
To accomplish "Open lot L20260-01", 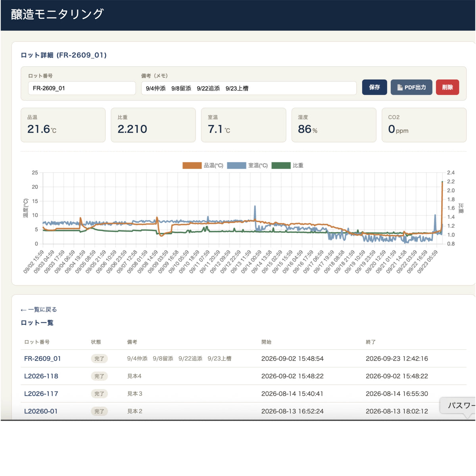I will [41, 411].
